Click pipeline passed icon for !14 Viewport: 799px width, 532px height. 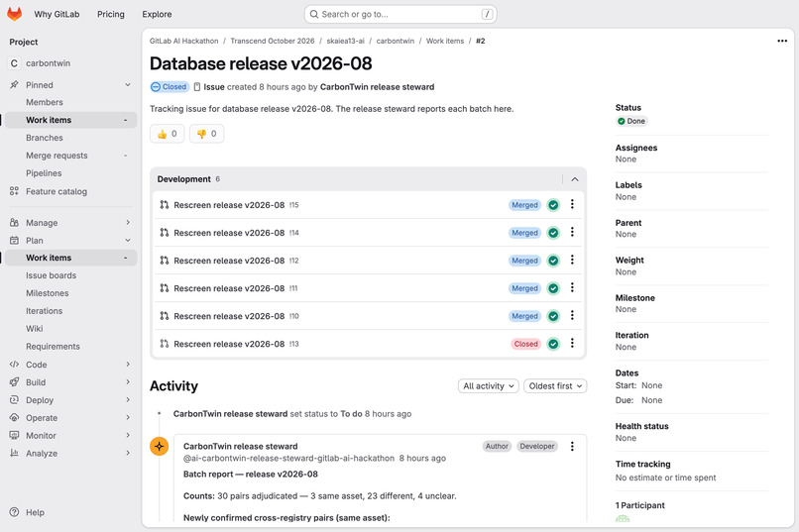[553, 233]
